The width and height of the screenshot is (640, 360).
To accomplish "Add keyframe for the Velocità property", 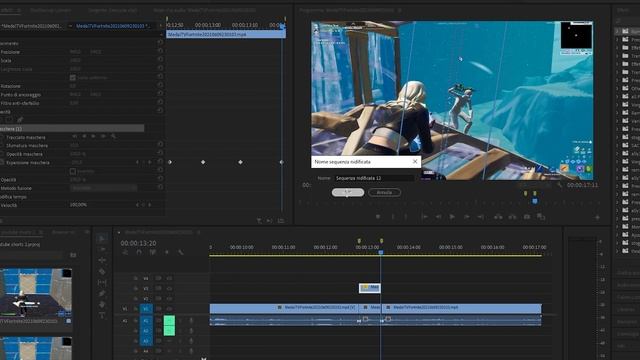I will [143, 205].
